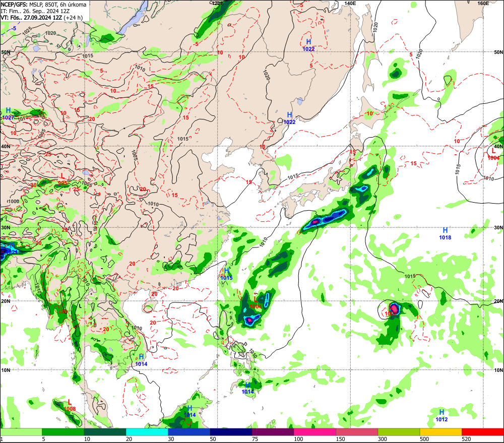Click the 'VT: Fös.. 27.09.2024 12Z' line

tap(31, 18)
